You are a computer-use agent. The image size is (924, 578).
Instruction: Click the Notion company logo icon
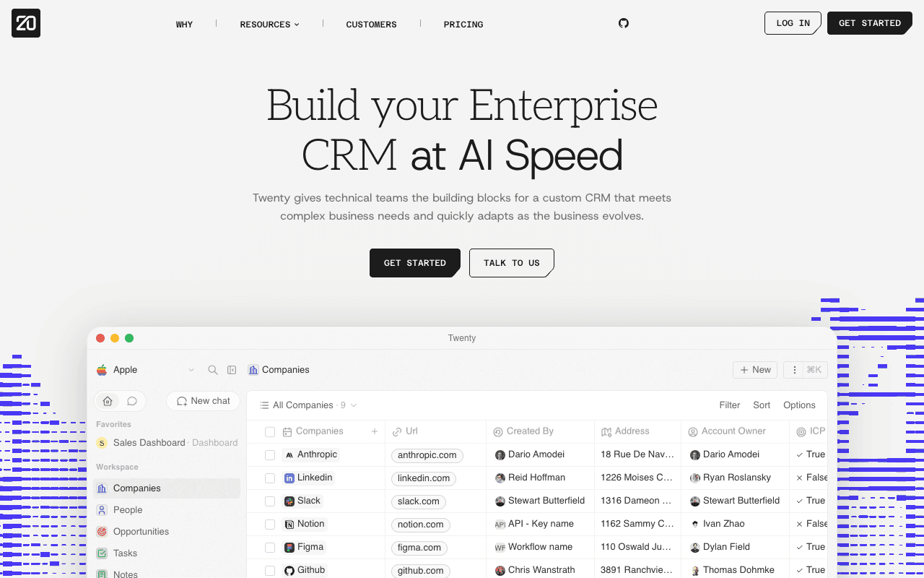pos(289,525)
